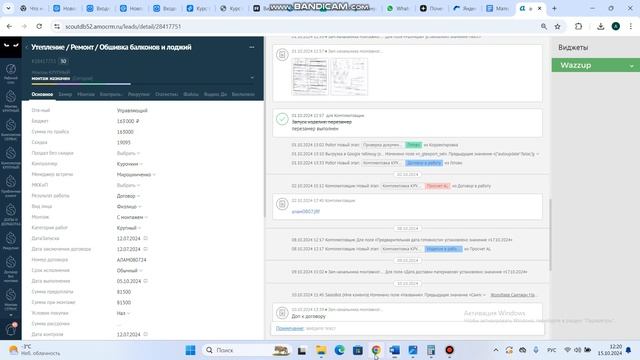Open Word from the taskbar
Viewport: 640px width, 360px height.
[x=394, y=350]
